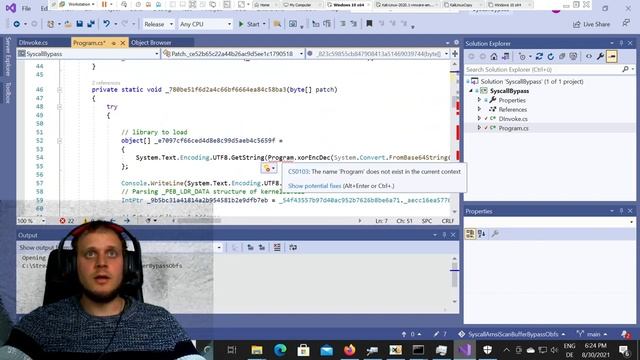Collapse the SyscallBypass project node
This screenshot has height=360, width=640.
point(471,91)
